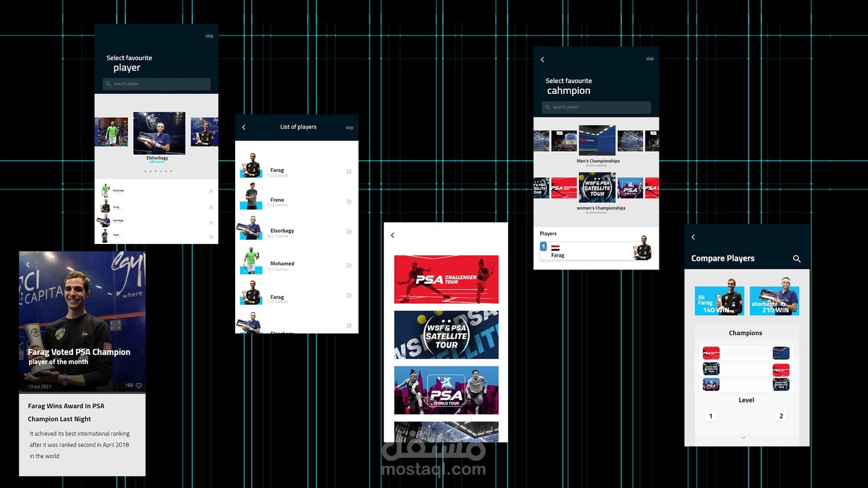The height and width of the screenshot is (488, 868).
Task: Go back from the Compare Players screen
Action: pyautogui.click(x=693, y=237)
